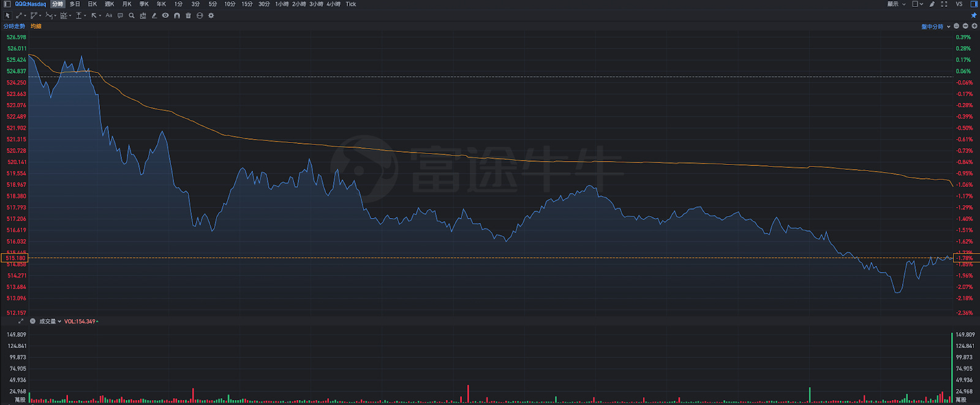Viewport: 980px width, 405px height.
Task: Click the blue pin toolbar icon
Action: pyautogui.click(x=974, y=15)
